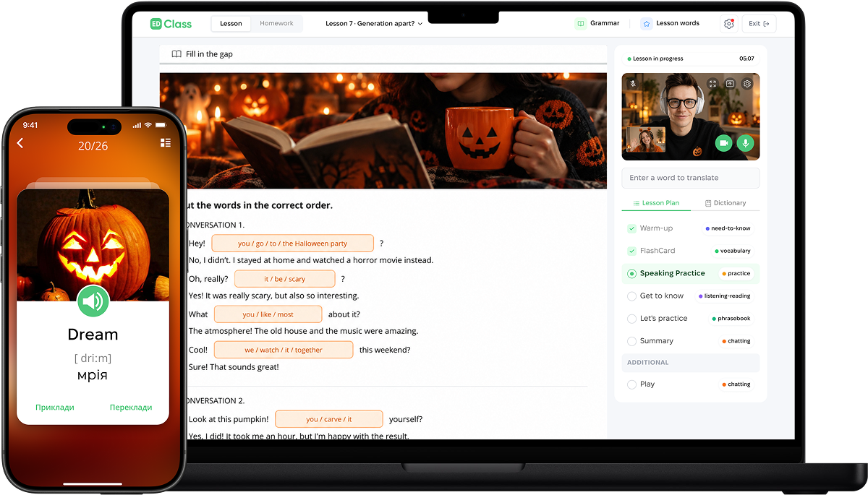Image resolution: width=868 pixels, height=495 pixels.
Task: Click the 'it / be / scary' gap
Action: pos(284,279)
